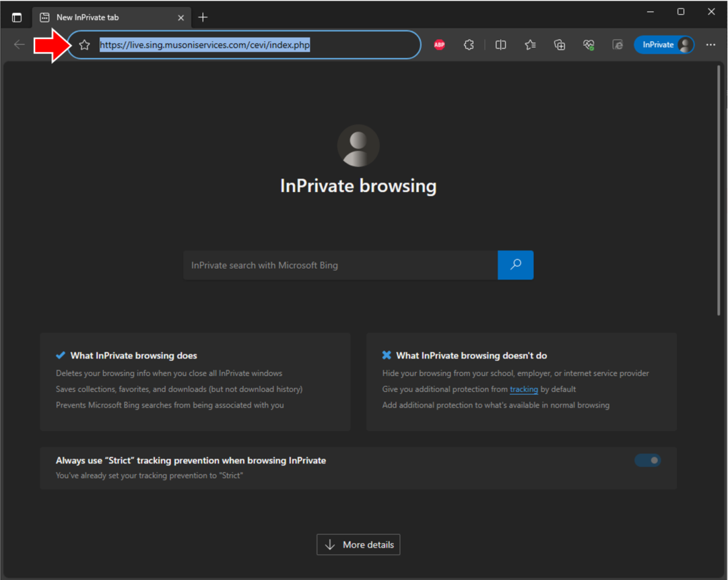Toggle split screen view icon
The width and height of the screenshot is (728, 580).
coord(500,45)
